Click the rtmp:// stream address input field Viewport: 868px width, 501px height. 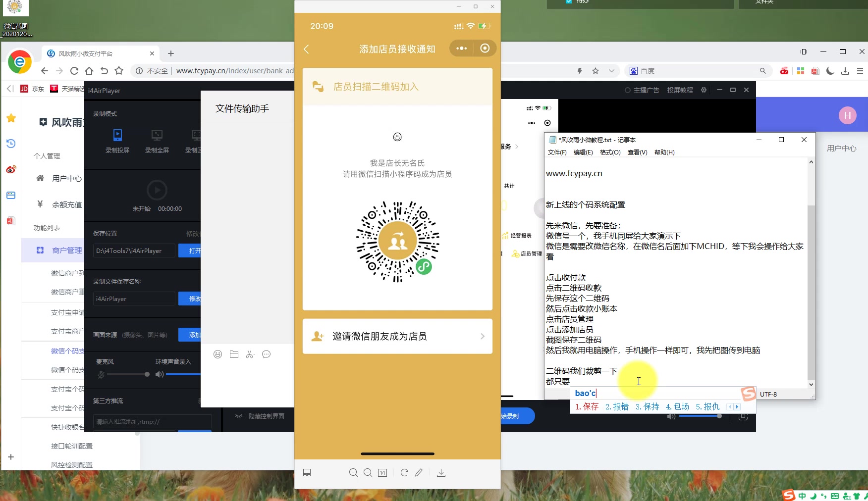pos(152,421)
